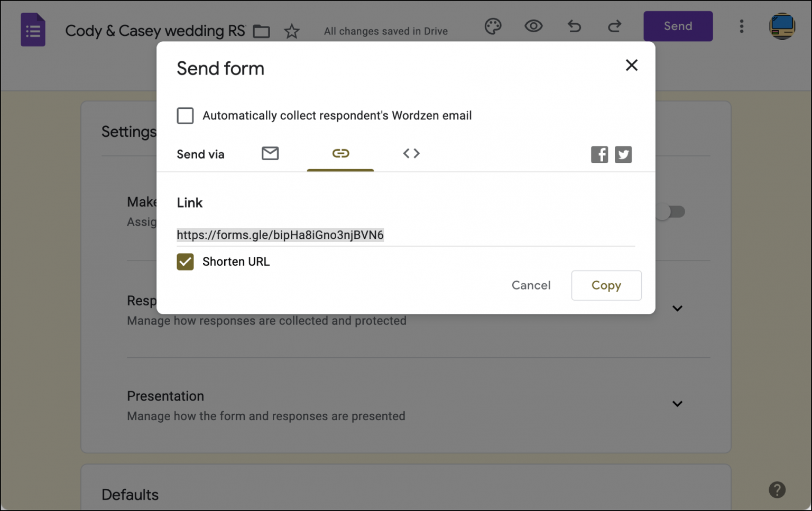Select the link send tab
The image size is (812, 511).
[x=340, y=153]
